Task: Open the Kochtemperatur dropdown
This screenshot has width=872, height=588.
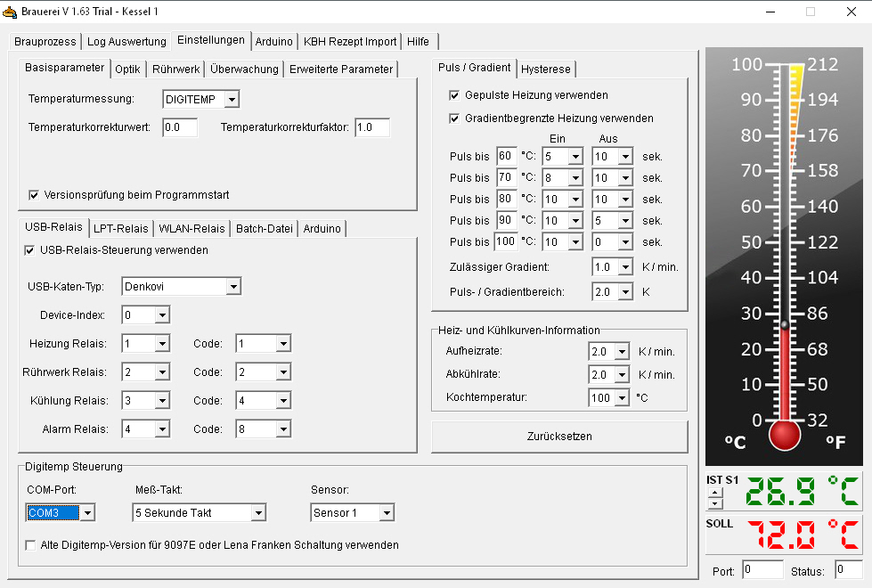Action: [623, 397]
